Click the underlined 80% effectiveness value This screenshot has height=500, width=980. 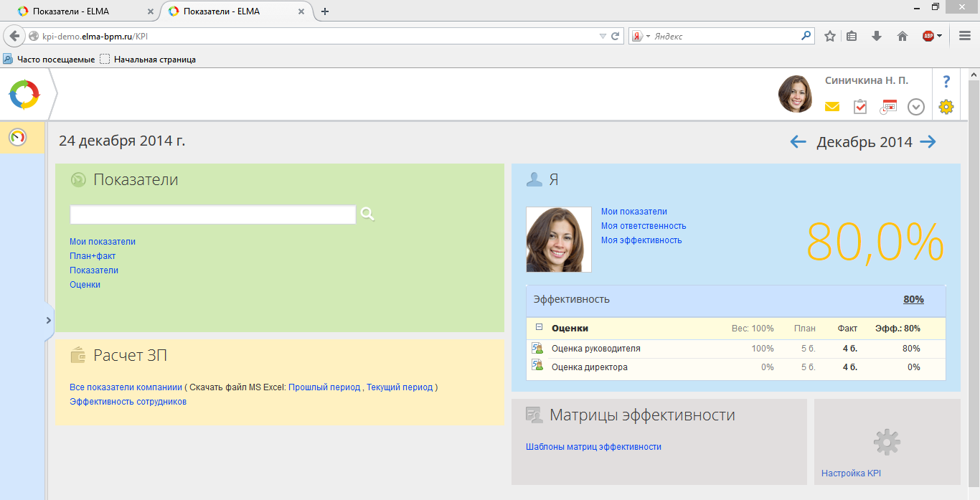point(913,299)
